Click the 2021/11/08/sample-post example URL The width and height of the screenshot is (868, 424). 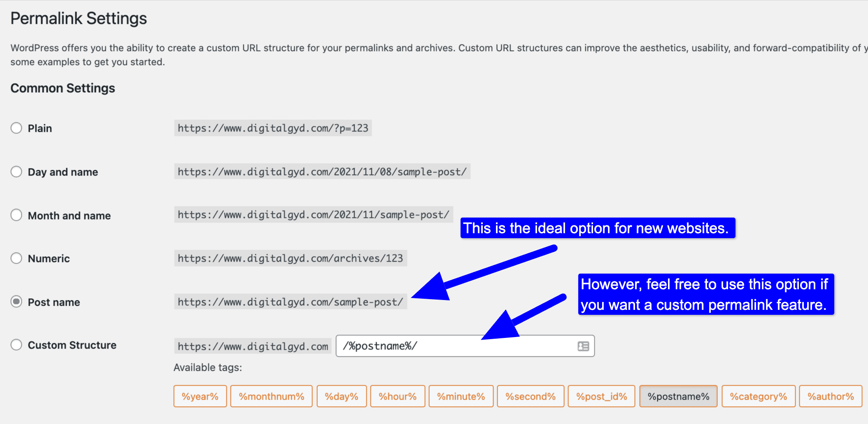click(322, 171)
